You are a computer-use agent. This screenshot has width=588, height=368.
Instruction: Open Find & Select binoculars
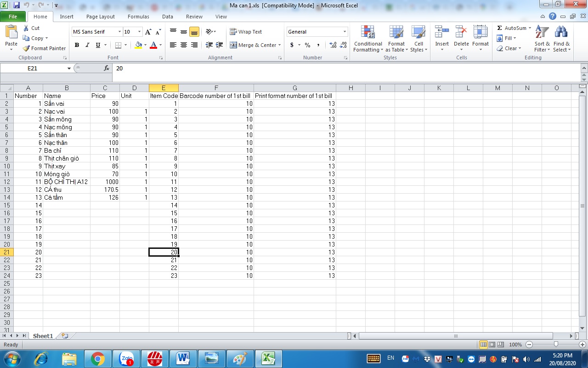tap(561, 39)
